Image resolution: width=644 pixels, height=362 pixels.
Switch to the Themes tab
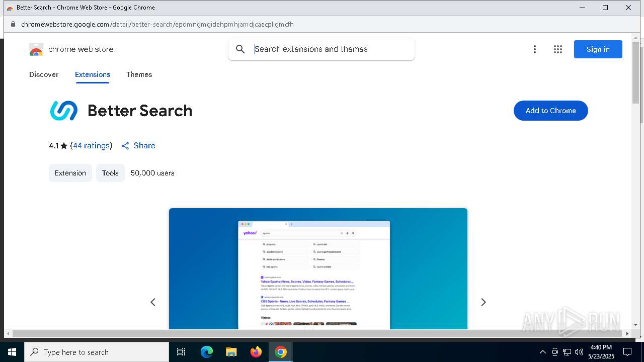click(139, 74)
